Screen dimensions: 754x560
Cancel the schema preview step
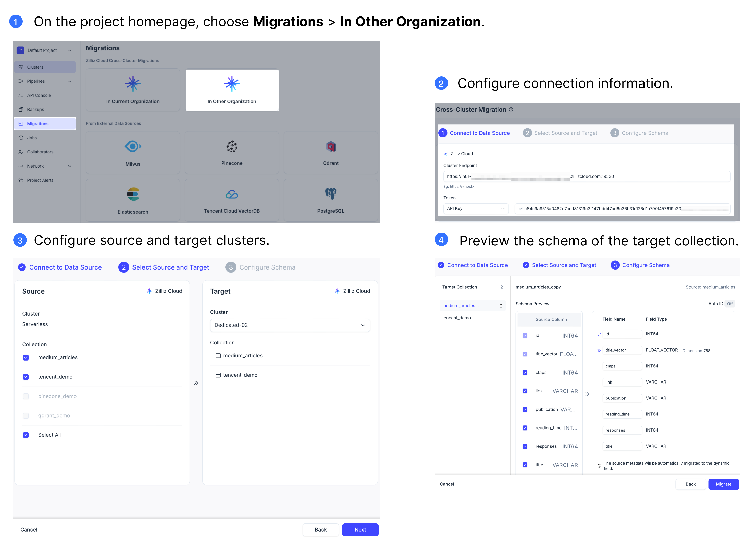tap(447, 484)
